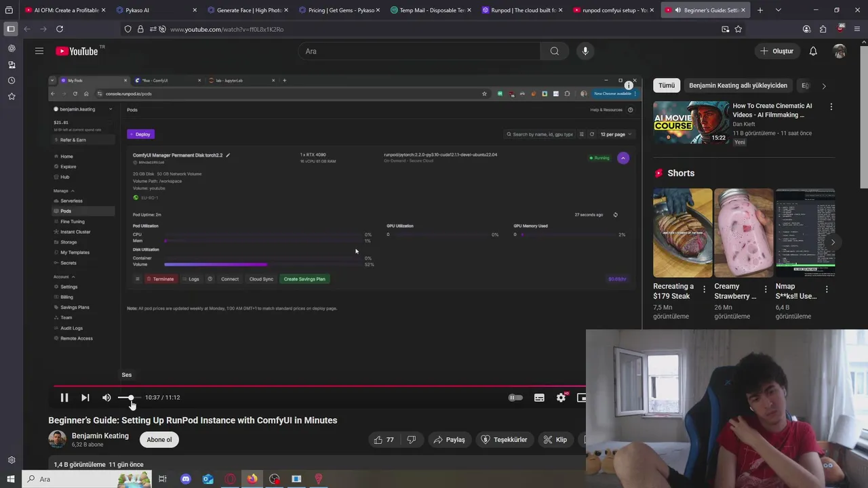Bookmark this page with star
The image size is (868, 488).
(738, 29)
